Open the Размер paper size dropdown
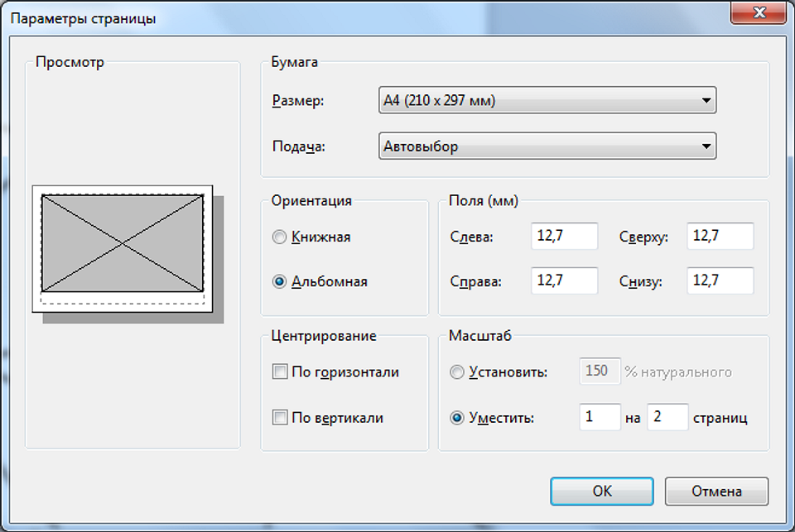Screen dimensions: 795x532 [x=547, y=101]
